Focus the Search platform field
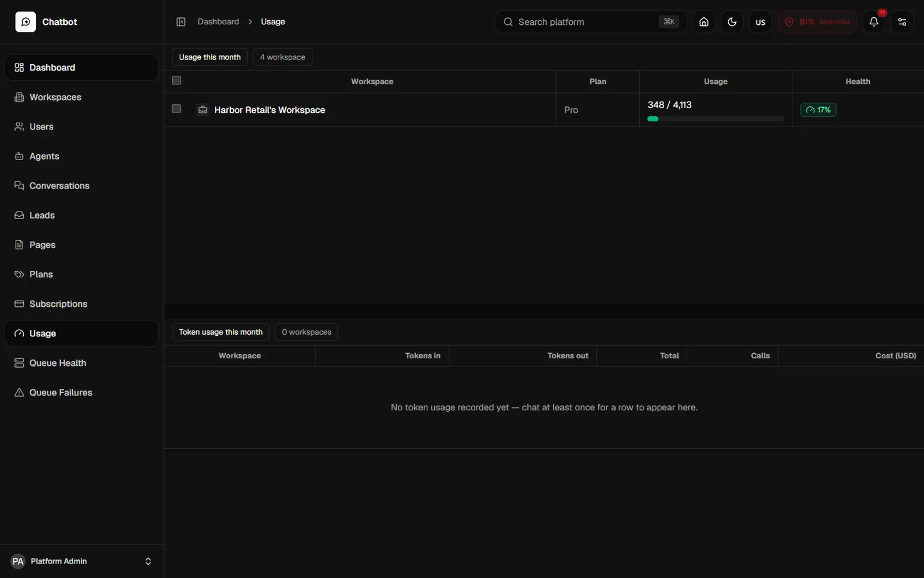This screenshot has height=578, width=924. (590, 22)
